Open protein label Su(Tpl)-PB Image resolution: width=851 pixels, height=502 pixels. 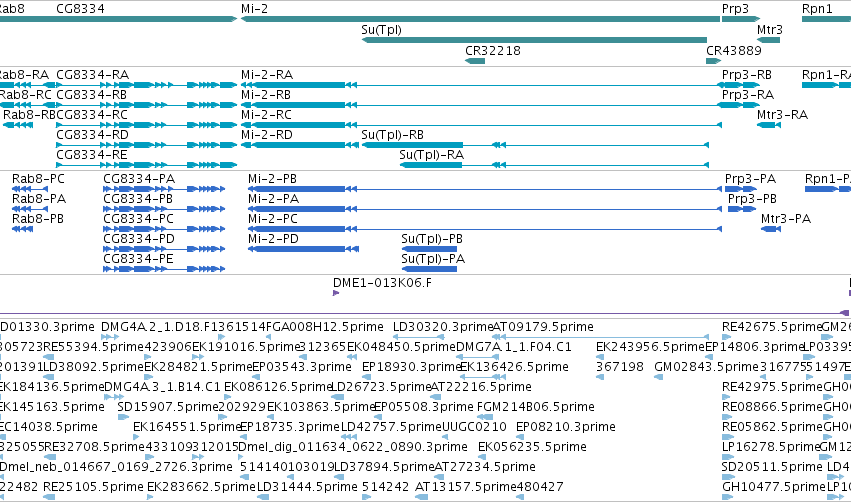pos(432,239)
